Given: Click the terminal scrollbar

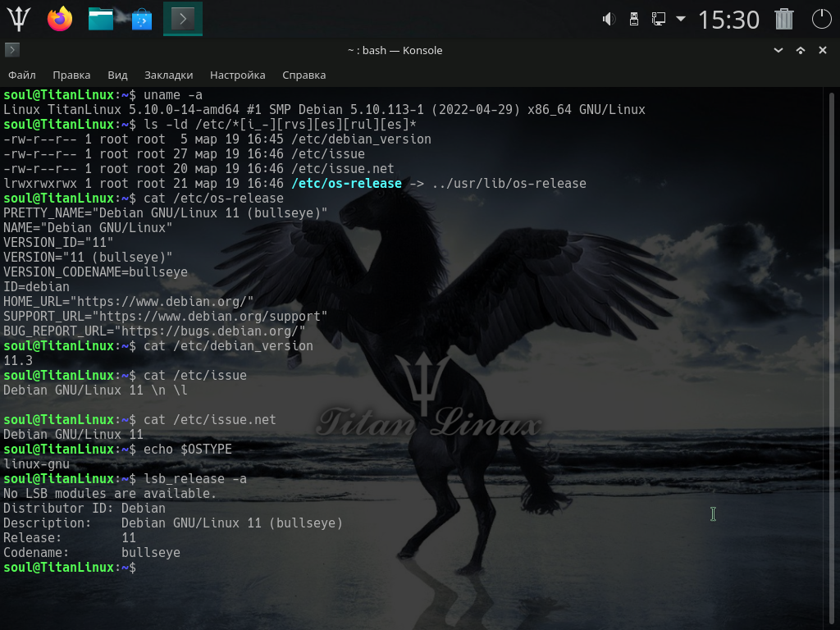Looking at the screenshot, I should coord(832,358).
